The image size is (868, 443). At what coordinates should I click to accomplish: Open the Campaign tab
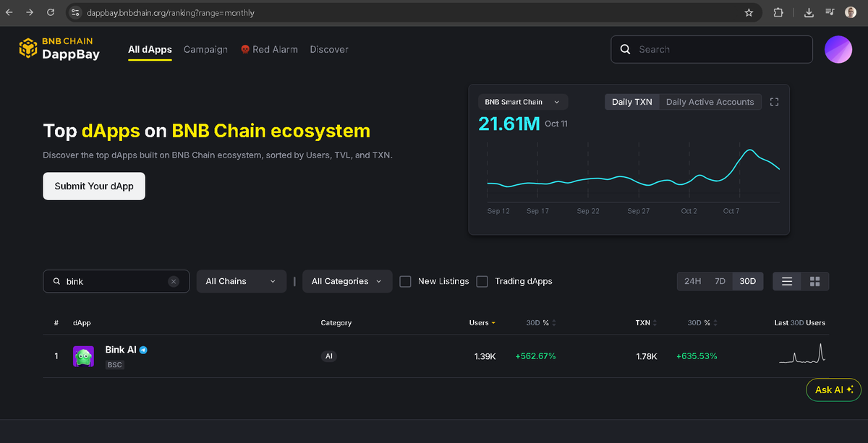pos(205,49)
